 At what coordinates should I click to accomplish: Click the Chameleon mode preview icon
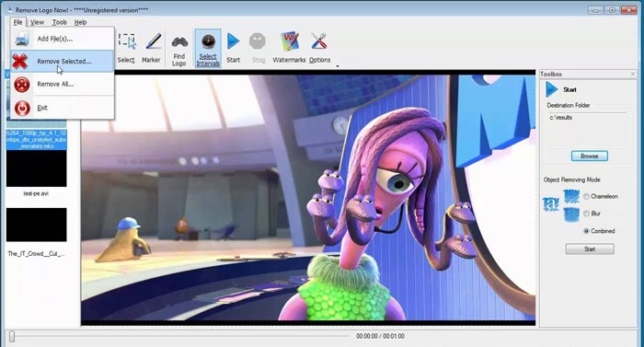(x=571, y=197)
